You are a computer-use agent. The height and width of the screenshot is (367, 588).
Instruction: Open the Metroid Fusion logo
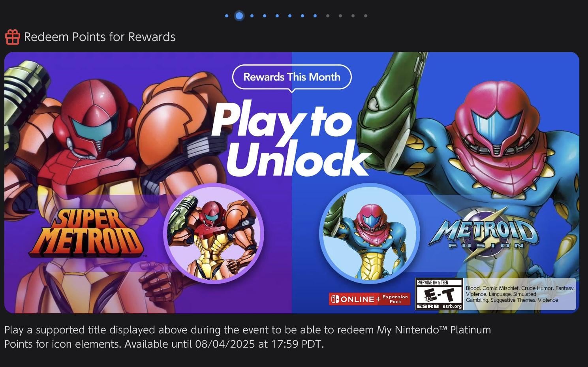pyautogui.click(x=483, y=232)
